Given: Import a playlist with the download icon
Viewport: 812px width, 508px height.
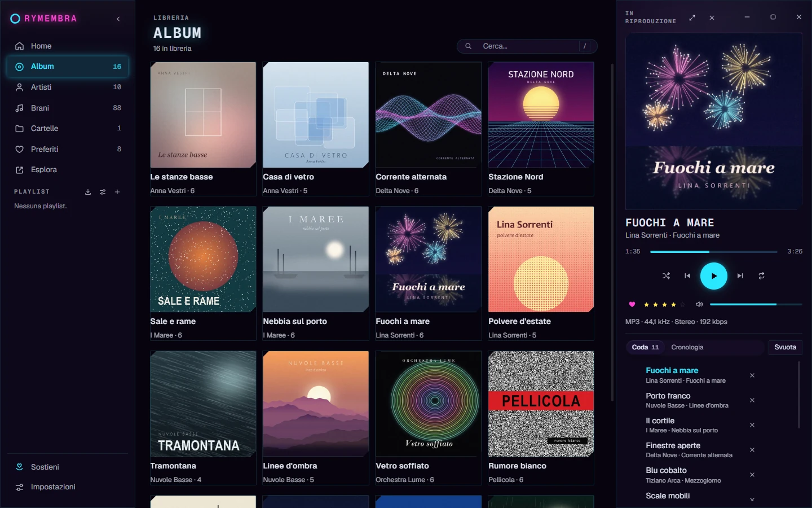Looking at the screenshot, I should (88, 192).
